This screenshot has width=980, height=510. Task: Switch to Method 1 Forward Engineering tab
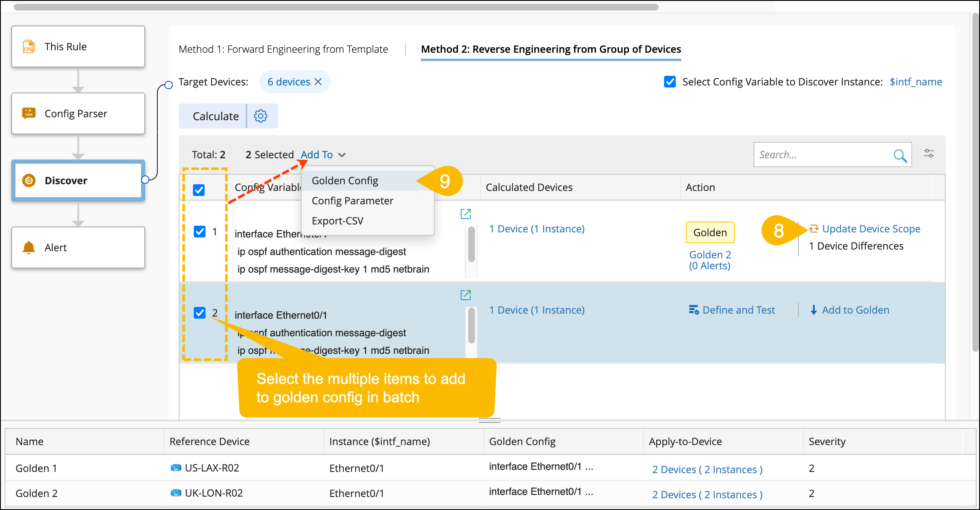pyautogui.click(x=283, y=49)
